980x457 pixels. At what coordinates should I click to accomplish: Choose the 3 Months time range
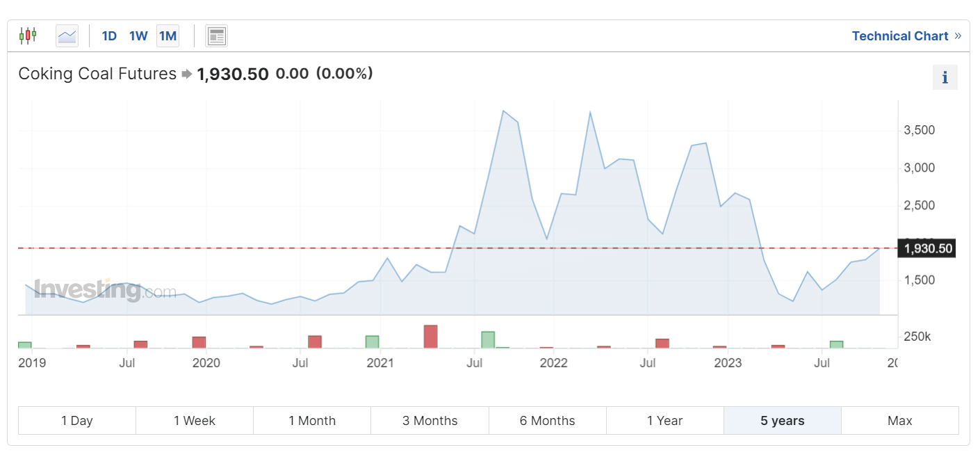430,421
